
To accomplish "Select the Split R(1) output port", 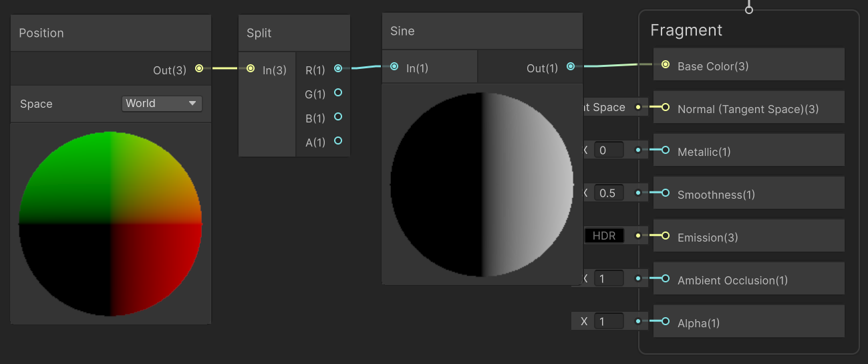I will click(338, 68).
